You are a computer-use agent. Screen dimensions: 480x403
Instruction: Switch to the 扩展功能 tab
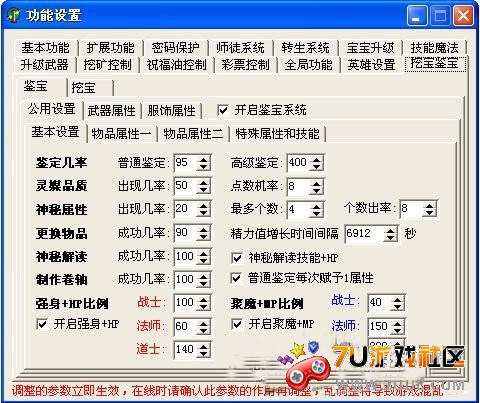coord(111,48)
